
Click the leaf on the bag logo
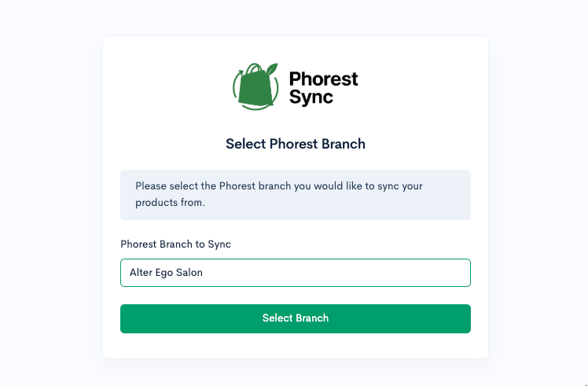[x=272, y=69]
